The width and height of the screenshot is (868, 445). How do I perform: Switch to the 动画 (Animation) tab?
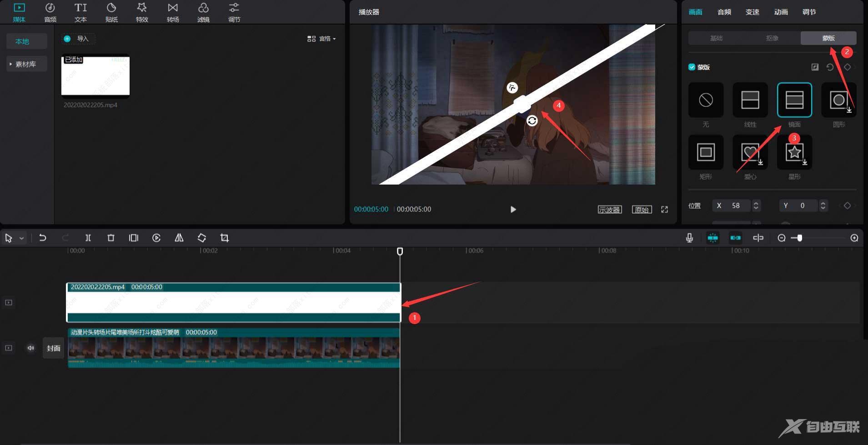[x=781, y=12]
